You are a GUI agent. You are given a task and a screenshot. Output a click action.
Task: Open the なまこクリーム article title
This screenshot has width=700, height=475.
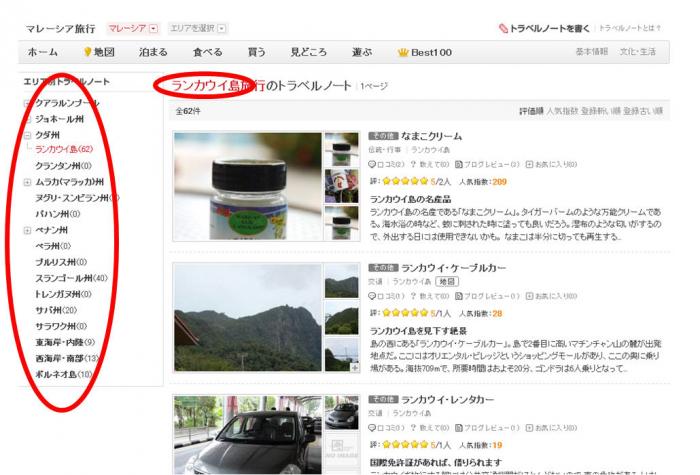tap(431, 136)
